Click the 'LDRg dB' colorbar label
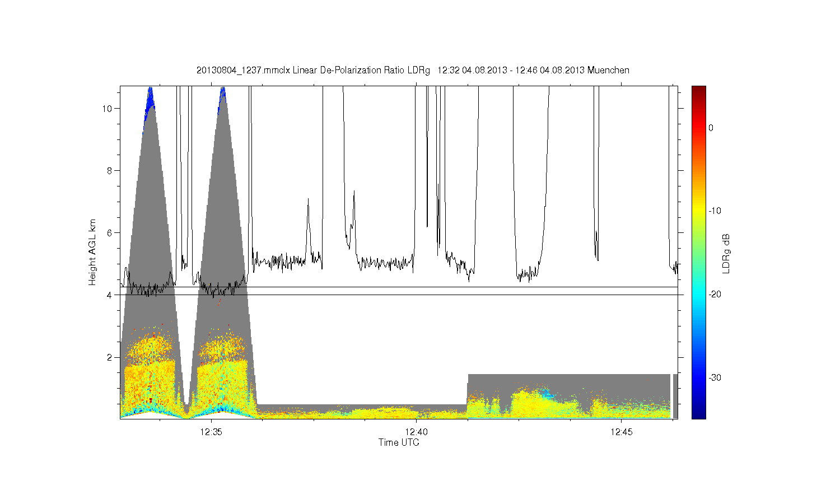This screenshot has width=840, height=504. [x=726, y=254]
